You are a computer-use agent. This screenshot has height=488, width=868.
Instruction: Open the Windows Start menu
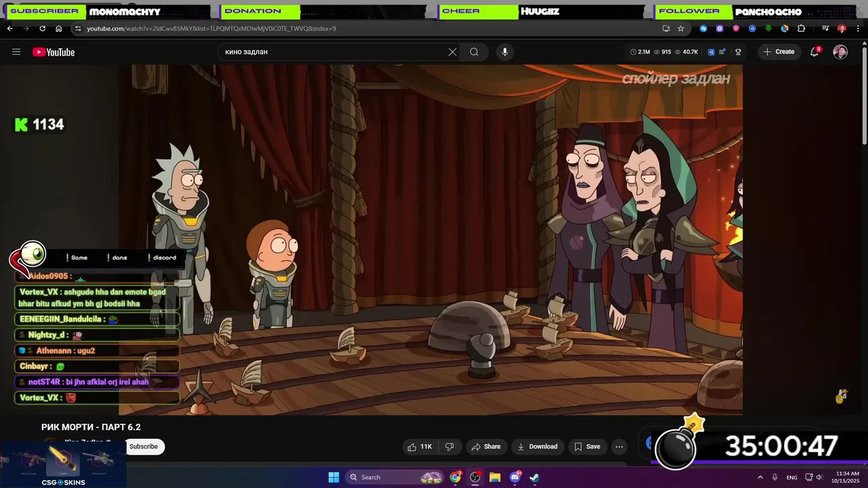click(334, 477)
